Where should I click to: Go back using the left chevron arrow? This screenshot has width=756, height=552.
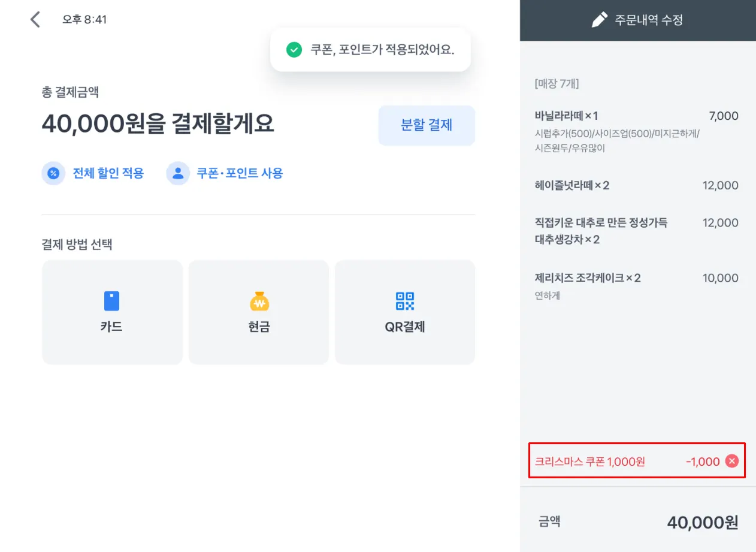point(35,19)
